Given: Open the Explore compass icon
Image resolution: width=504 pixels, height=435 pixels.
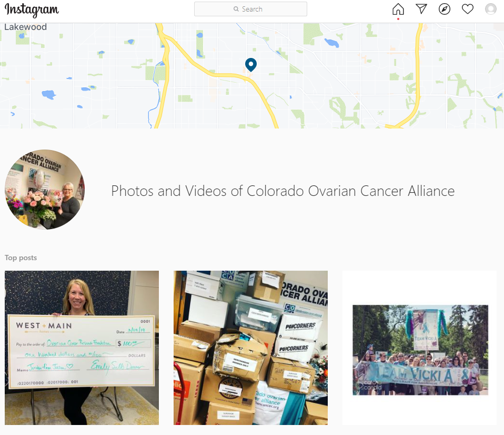Looking at the screenshot, I should click(x=444, y=9).
